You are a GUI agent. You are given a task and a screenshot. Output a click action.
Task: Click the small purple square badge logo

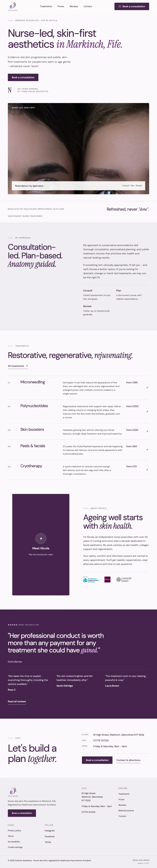107,580
